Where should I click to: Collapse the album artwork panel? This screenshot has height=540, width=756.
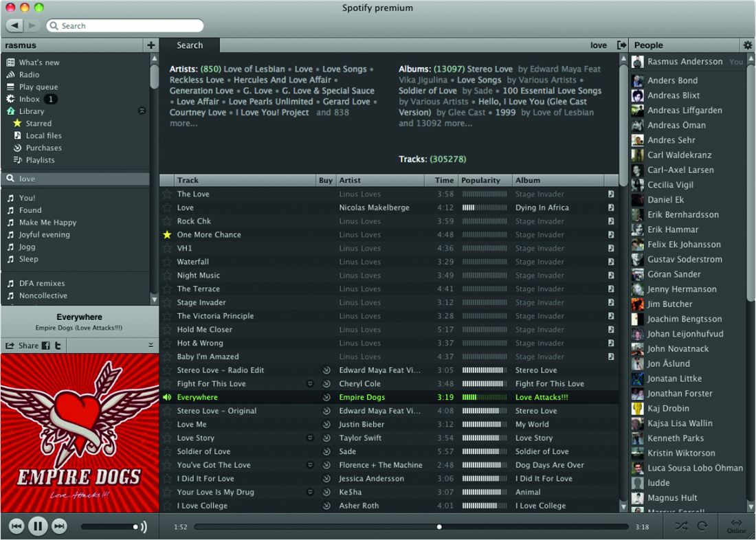point(151,345)
